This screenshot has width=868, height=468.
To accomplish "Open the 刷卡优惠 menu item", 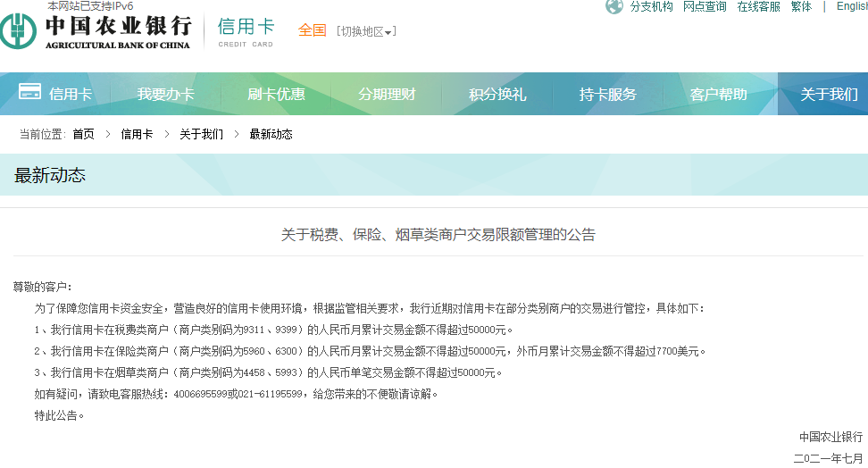I will click(x=276, y=94).
